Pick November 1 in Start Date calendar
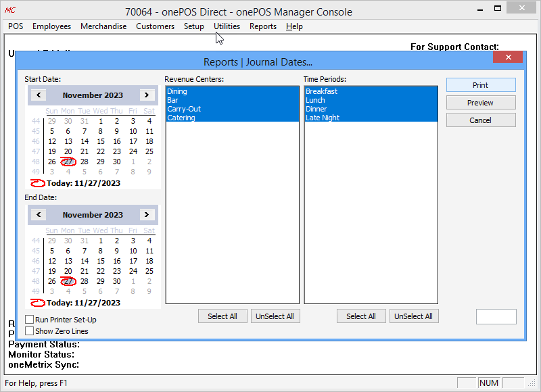The height and width of the screenshot is (392, 541). (100, 121)
